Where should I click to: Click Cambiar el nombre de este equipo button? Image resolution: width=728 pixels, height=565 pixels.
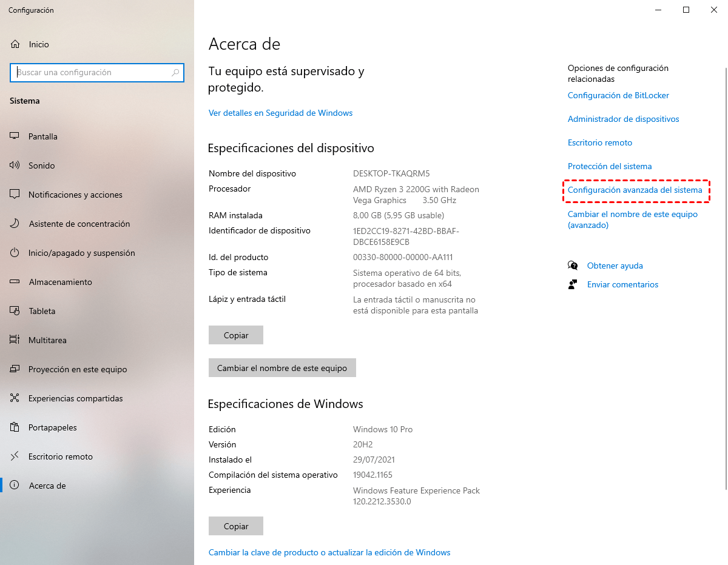pyautogui.click(x=282, y=368)
